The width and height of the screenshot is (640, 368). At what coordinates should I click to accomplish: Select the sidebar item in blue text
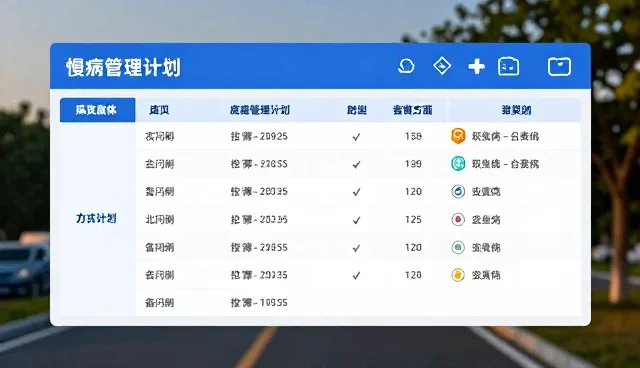click(x=96, y=218)
